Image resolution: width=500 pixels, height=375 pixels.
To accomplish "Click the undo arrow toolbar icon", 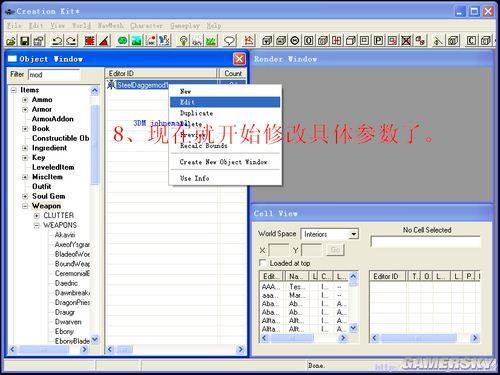I will click(57, 41).
